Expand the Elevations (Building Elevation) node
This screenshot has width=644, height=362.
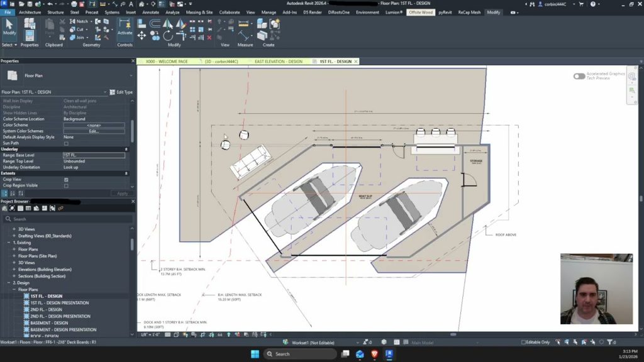coord(14,269)
